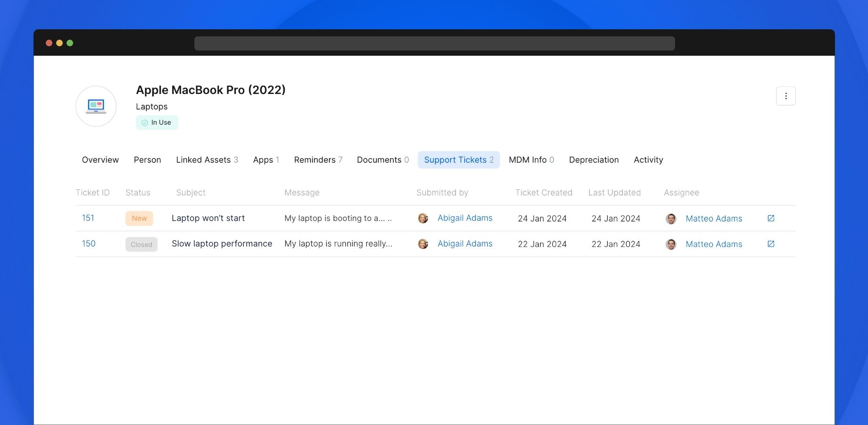Click the Last Updated column header

pos(614,192)
